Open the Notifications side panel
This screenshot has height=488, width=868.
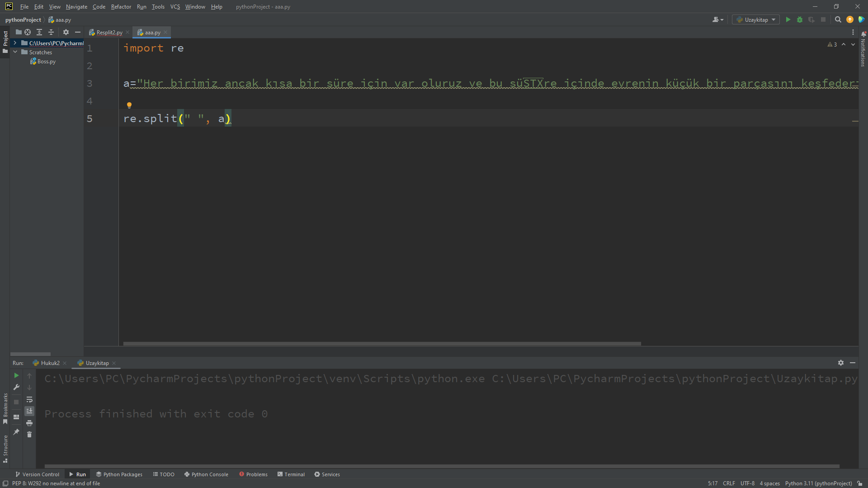(x=863, y=49)
